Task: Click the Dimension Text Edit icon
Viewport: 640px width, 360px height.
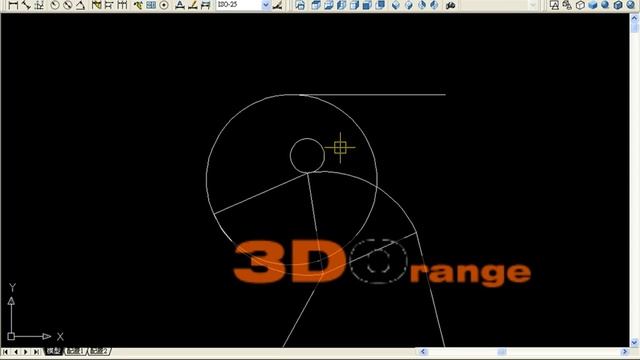Action: [x=193, y=5]
